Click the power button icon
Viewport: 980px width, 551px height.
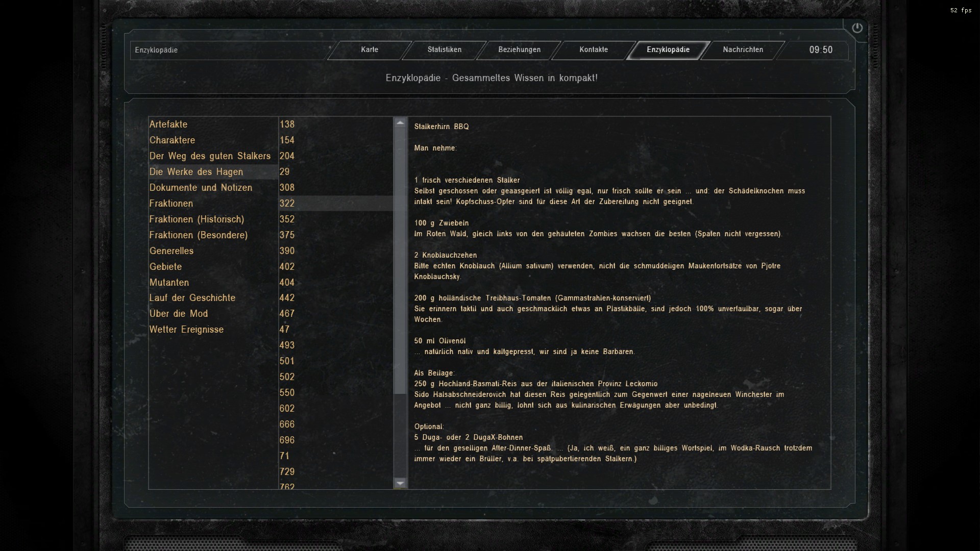coord(857,28)
